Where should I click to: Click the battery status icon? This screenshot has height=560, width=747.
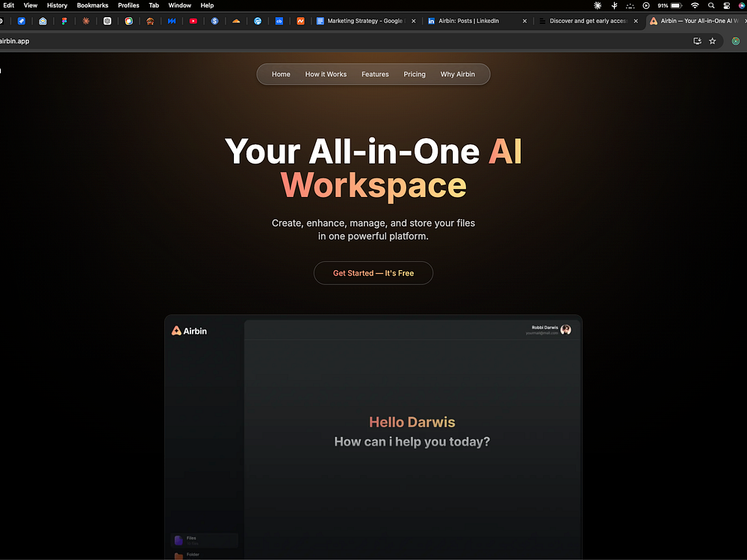677,6
